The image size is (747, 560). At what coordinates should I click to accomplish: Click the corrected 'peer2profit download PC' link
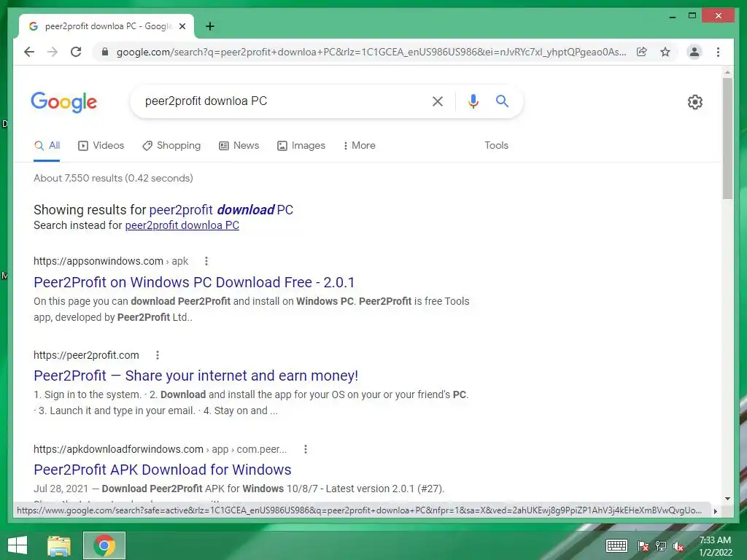(x=221, y=209)
